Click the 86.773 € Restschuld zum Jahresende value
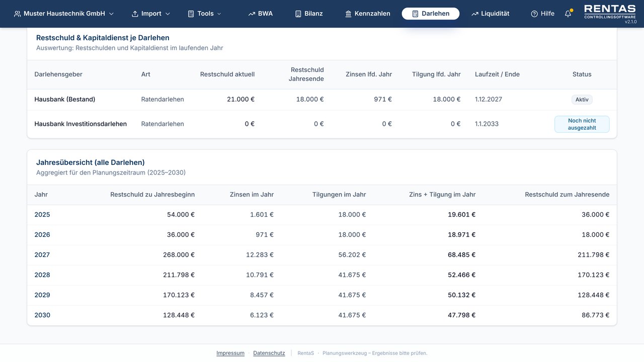Image resolution: width=644 pixels, height=362 pixels. pyautogui.click(x=595, y=315)
